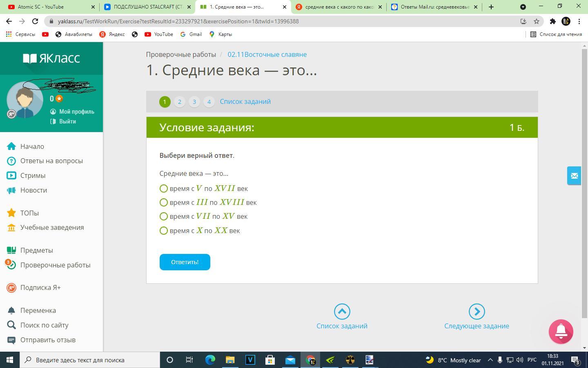This screenshot has height=368, width=588.
Task: Open Windows Start menu
Action: (x=10, y=360)
